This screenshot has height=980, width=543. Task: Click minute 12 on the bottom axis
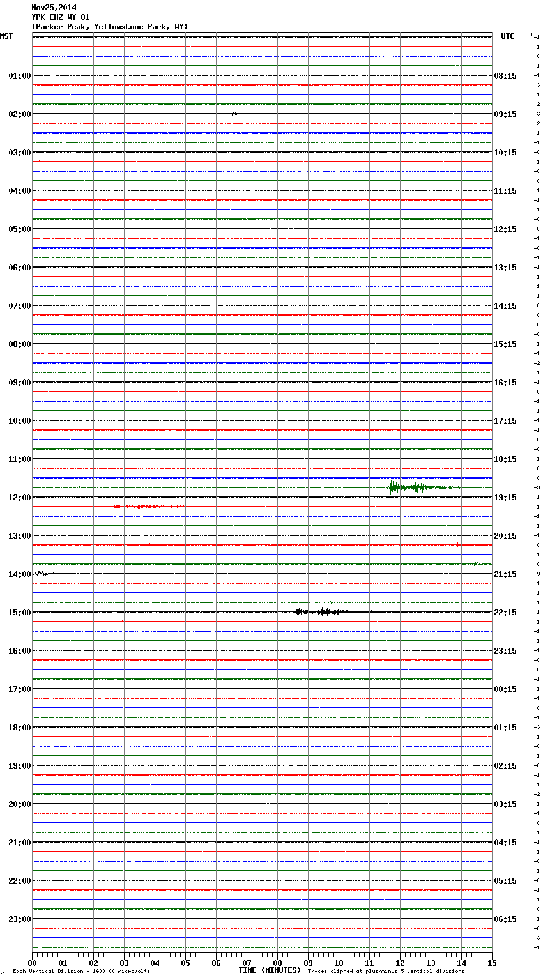[400, 963]
